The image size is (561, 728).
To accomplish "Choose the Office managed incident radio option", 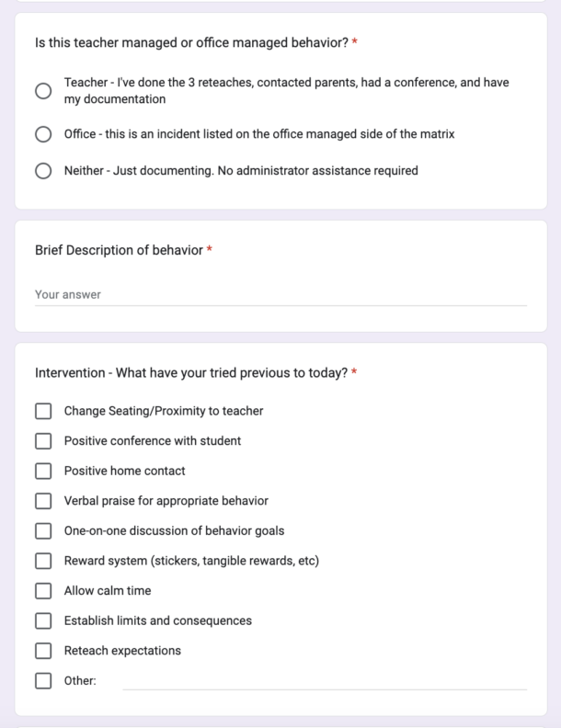I will click(x=43, y=134).
